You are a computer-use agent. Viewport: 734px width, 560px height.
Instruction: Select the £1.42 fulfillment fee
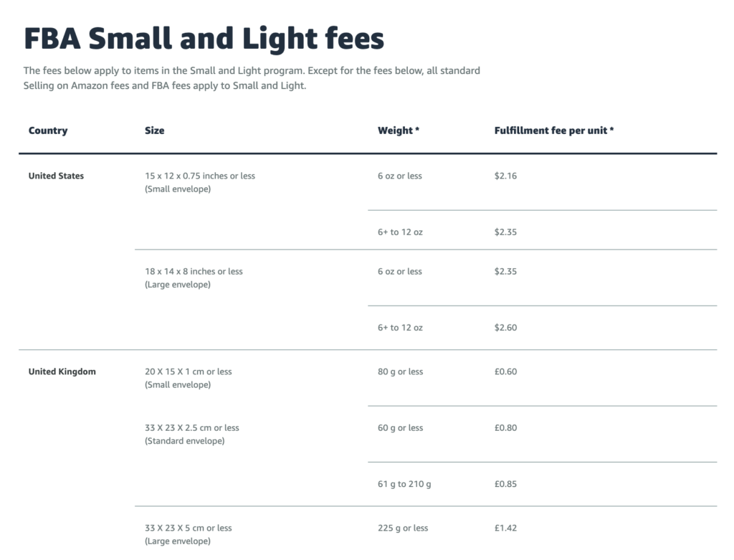tap(505, 528)
